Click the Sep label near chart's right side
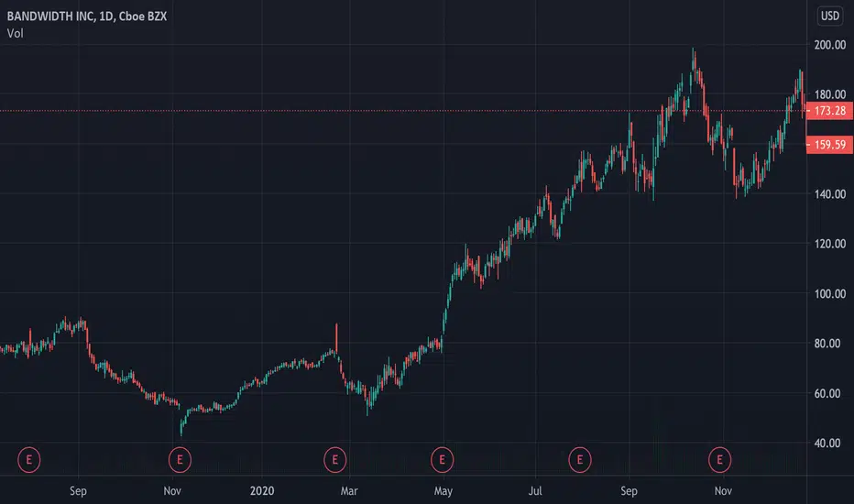Viewport: 854px width, 504px height. coord(629,491)
